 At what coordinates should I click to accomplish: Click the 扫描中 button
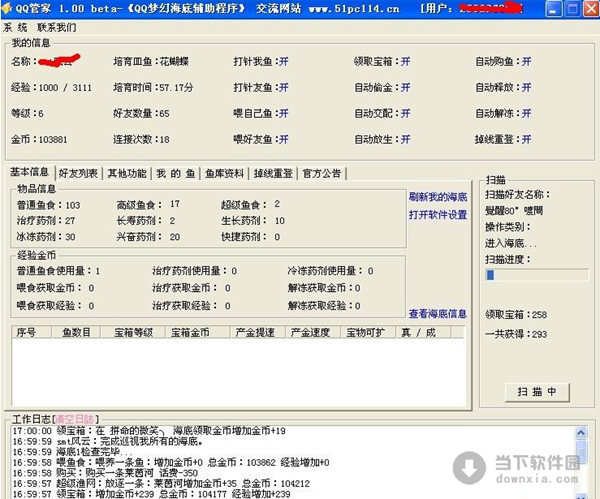coord(537,392)
